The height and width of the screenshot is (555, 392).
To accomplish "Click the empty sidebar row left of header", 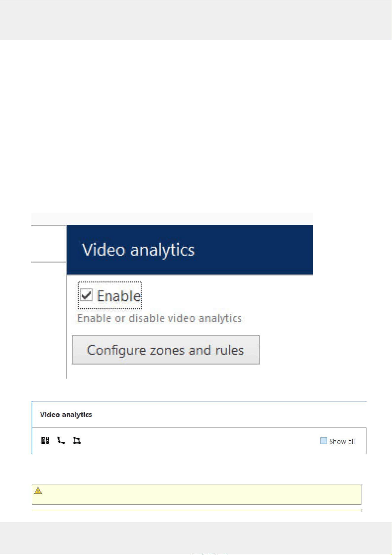I will tap(49, 244).
